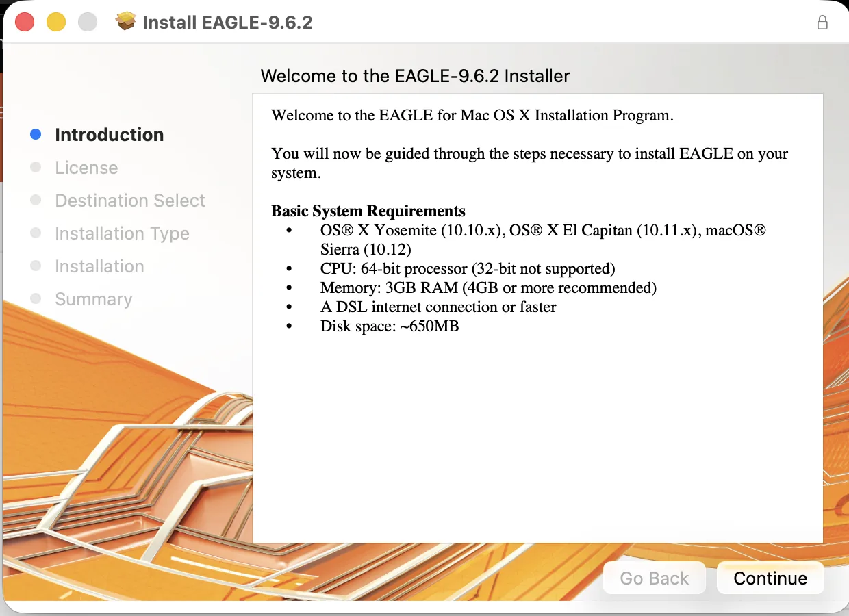This screenshot has width=849, height=616.
Task: Click the License step indicator dot
Action: 36,167
